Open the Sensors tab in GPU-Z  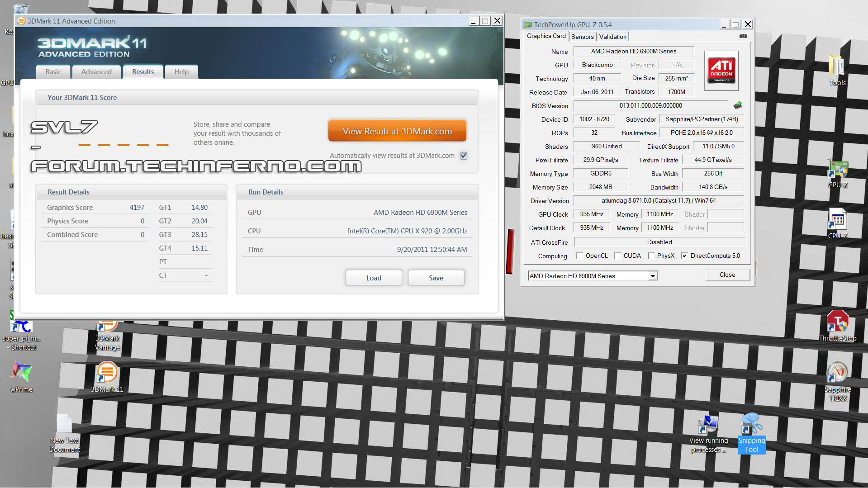582,37
